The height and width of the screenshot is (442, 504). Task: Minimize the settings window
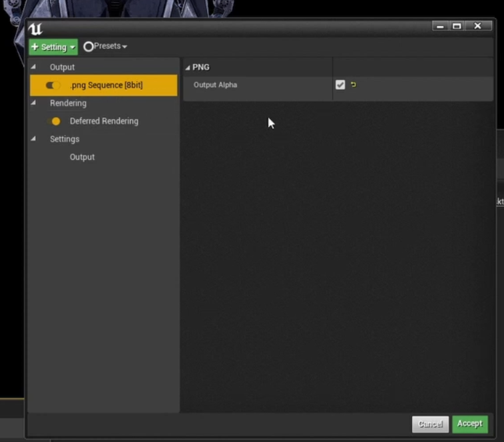coord(440,26)
